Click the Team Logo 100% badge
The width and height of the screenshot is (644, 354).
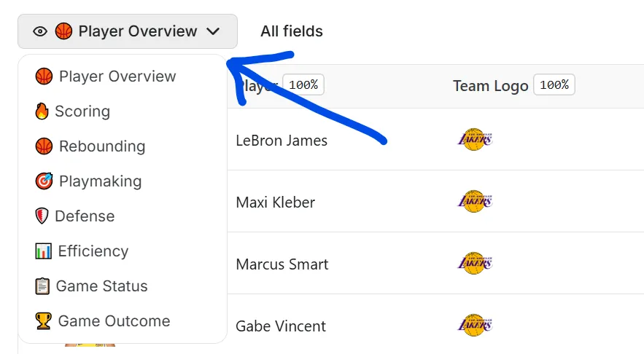[554, 85]
